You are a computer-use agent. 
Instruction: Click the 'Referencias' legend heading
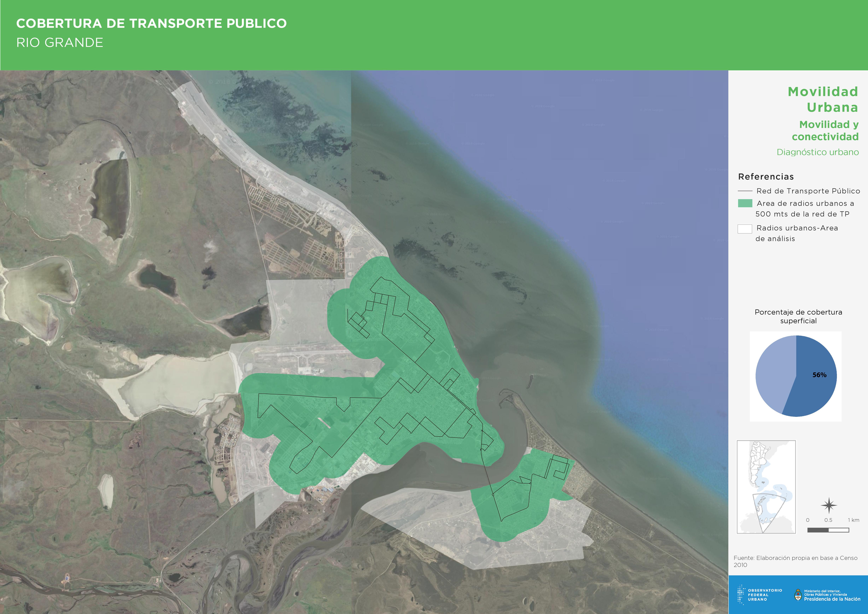(x=766, y=177)
